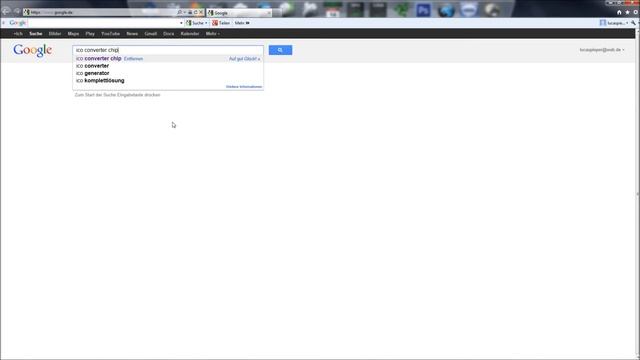The height and width of the screenshot is (360, 640).
Task: Open the +Ich item in the black bar
Action: pyautogui.click(x=18, y=33)
